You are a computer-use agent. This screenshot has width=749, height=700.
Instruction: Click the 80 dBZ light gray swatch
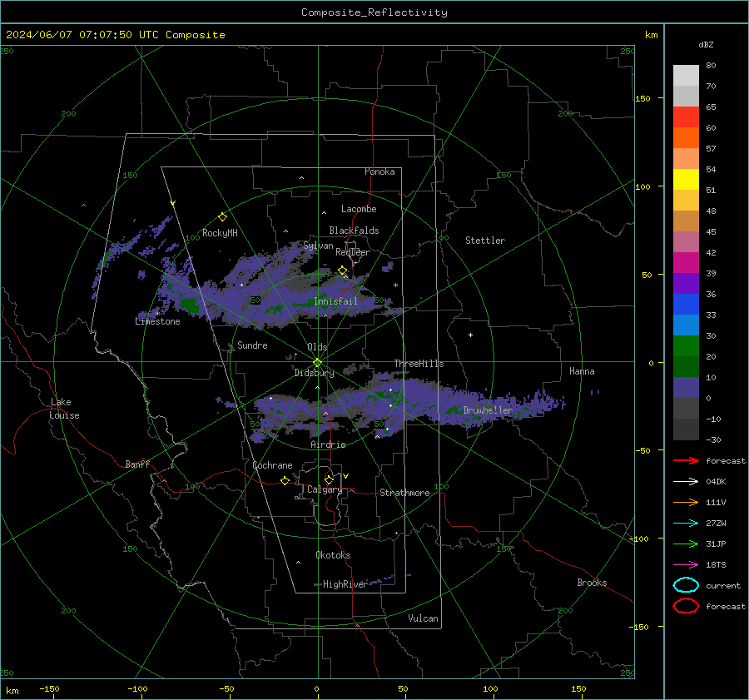(686, 75)
